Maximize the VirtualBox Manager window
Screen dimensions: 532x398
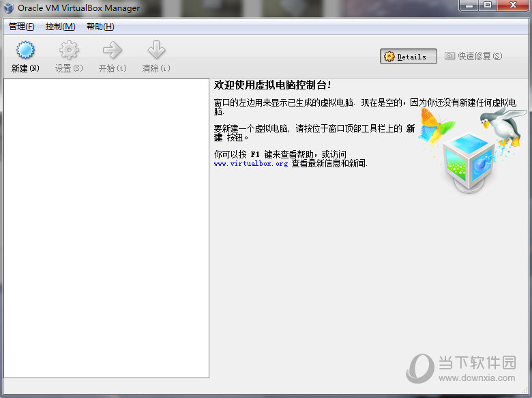pyautogui.click(x=488, y=5)
